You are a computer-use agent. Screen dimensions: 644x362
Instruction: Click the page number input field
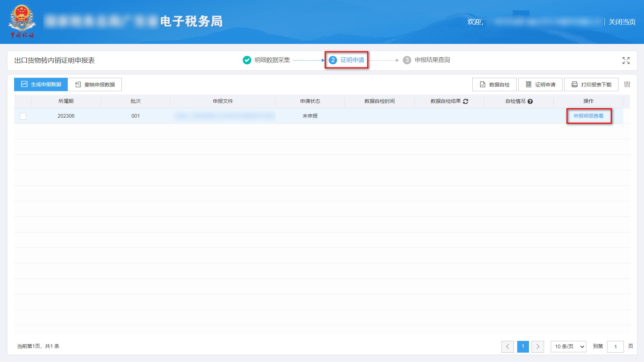click(x=615, y=347)
